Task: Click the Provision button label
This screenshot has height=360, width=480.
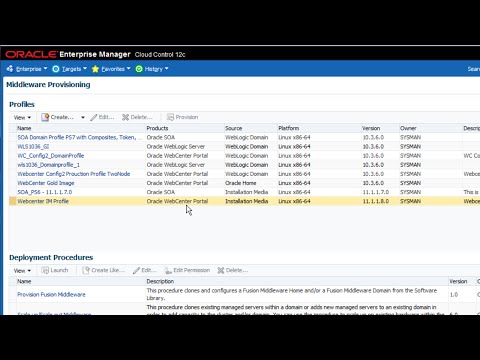Action: coord(187,117)
